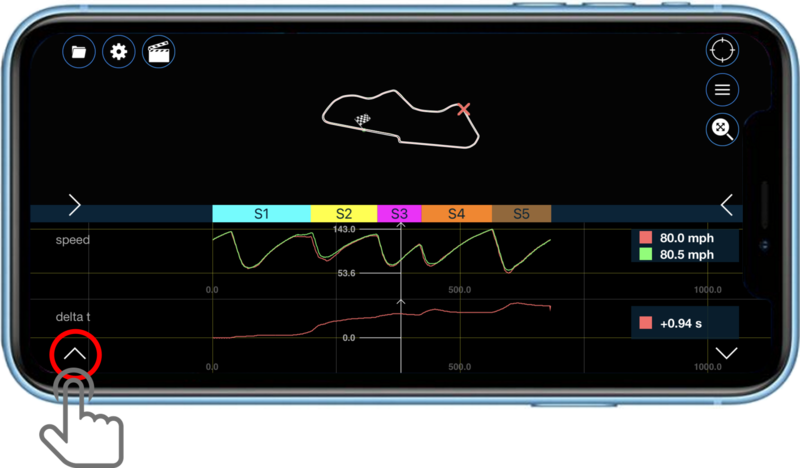Tap the zoom-to-fit magnifier icon
The width and height of the screenshot is (800, 468).
click(722, 129)
